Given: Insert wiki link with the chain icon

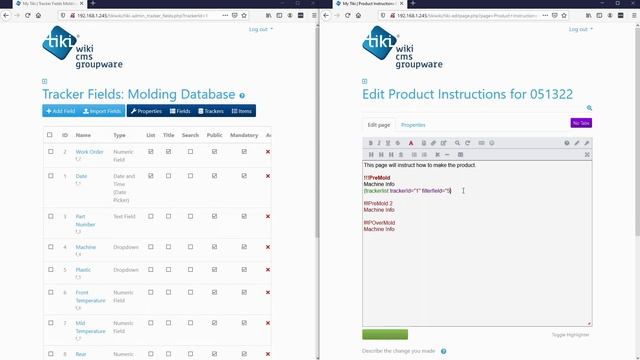Looking at the screenshot, I should 433,143.
